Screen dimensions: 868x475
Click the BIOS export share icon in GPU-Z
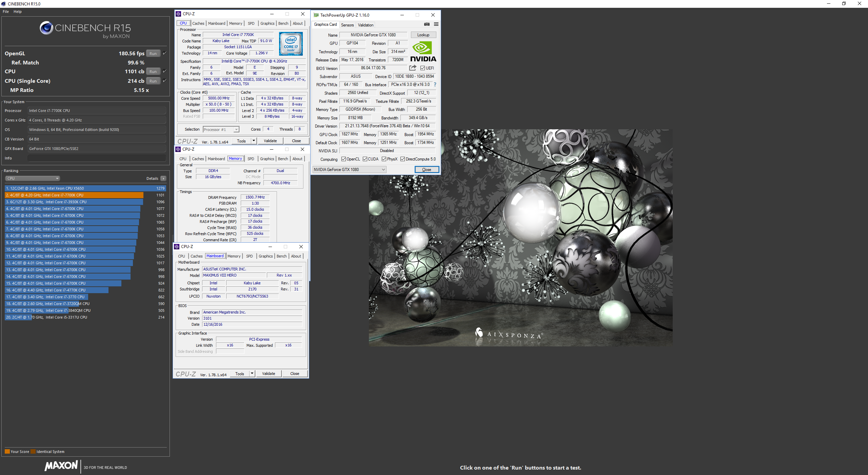(413, 68)
